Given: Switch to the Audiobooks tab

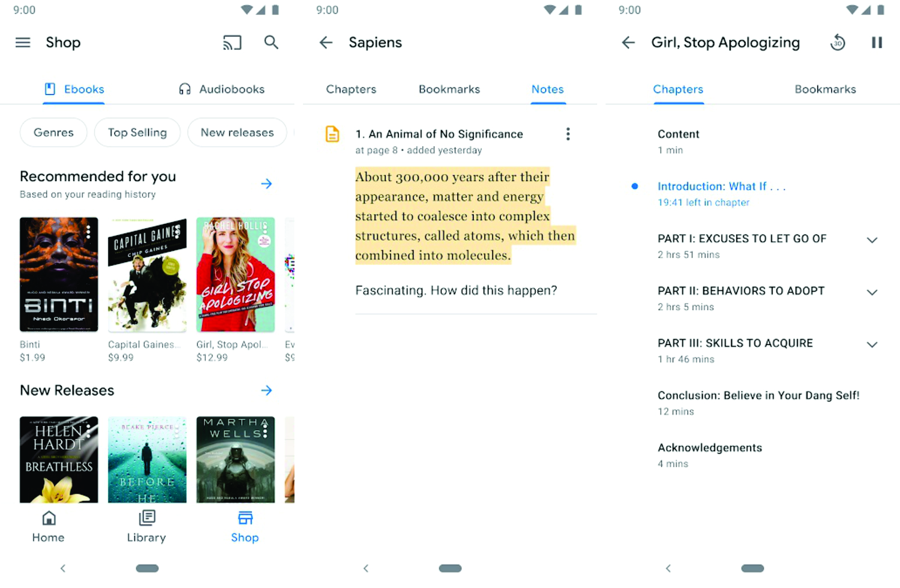Looking at the screenshot, I should coord(221,89).
